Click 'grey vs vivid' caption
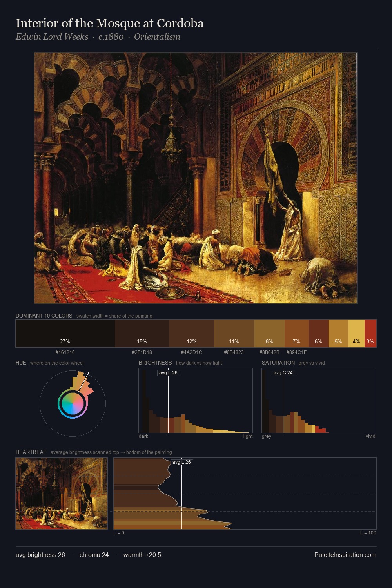Screen dimensions: 392x588 (x=312, y=363)
